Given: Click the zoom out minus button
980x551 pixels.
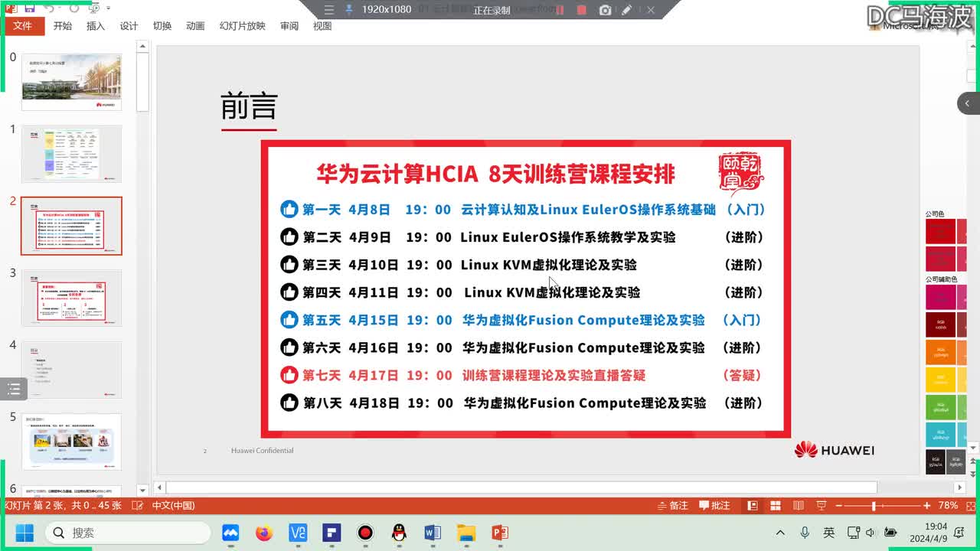Looking at the screenshot, I should click(838, 506).
